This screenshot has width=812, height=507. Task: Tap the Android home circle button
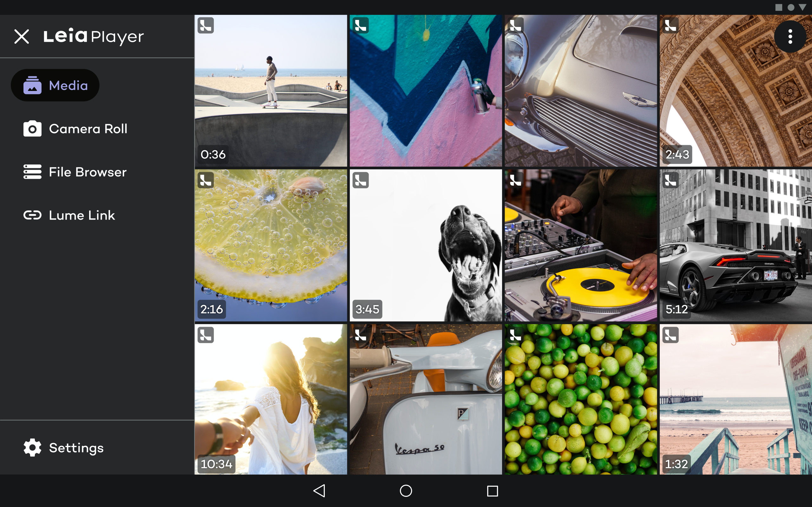pos(406,491)
